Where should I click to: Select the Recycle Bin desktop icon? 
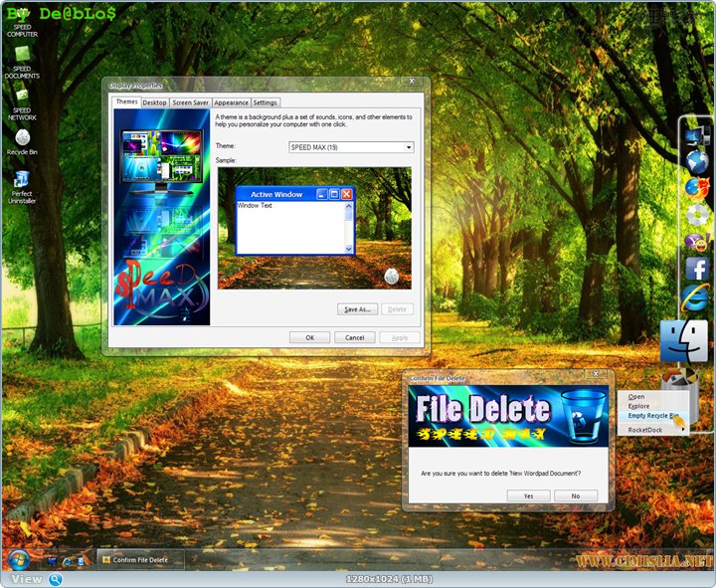(x=22, y=141)
